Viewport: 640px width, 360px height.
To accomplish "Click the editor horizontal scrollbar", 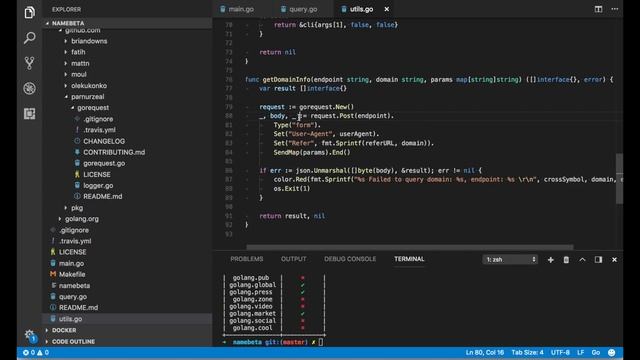I will point(409,247).
